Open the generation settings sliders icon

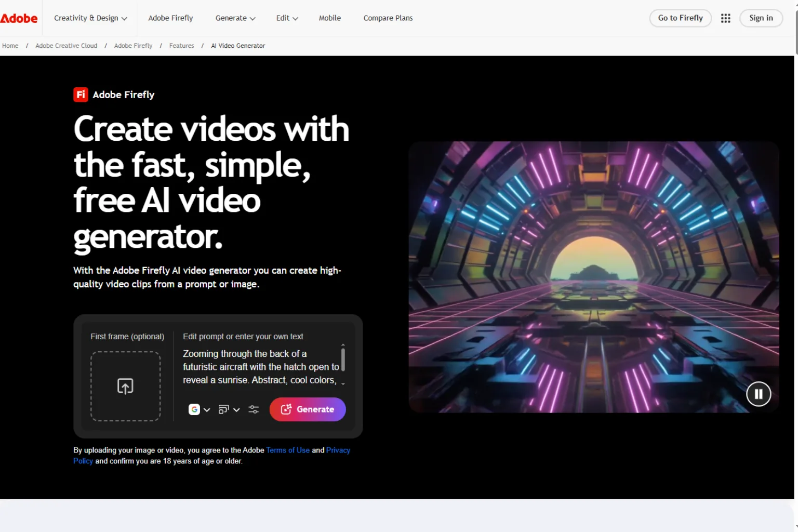tap(254, 409)
